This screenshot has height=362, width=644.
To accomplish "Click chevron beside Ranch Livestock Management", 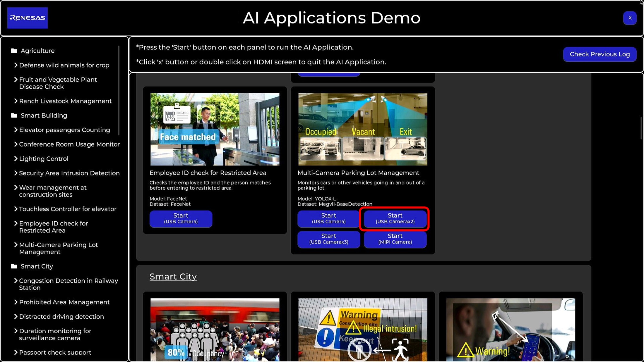I will pos(16,101).
